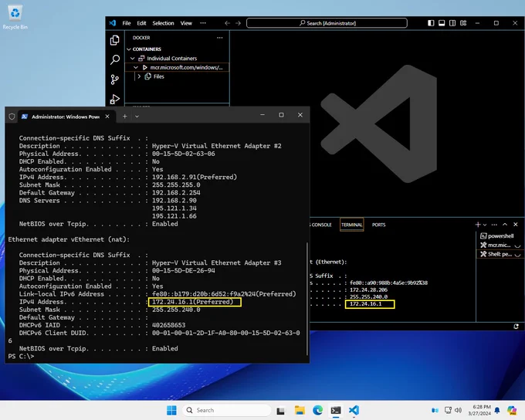Switch to the PORTS tab in the panel
The image size is (525, 420).
pyautogui.click(x=378, y=225)
